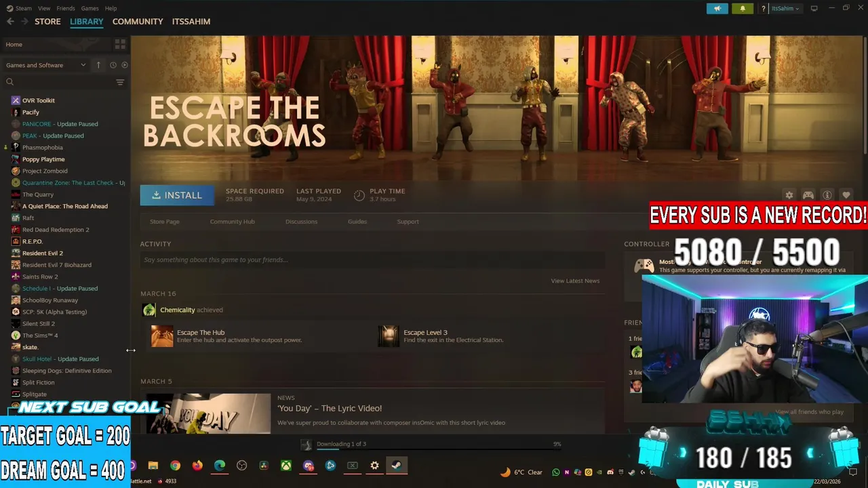Select Project Zomboid in library list
Viewport: 868px width, 488px height.
pyautogui.click(x=45, y=171)
